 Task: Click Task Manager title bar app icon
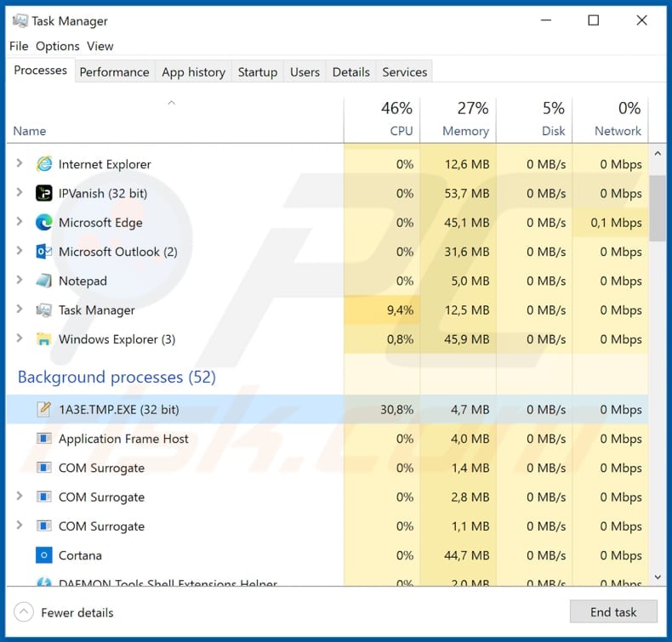[x=20, y=20]
